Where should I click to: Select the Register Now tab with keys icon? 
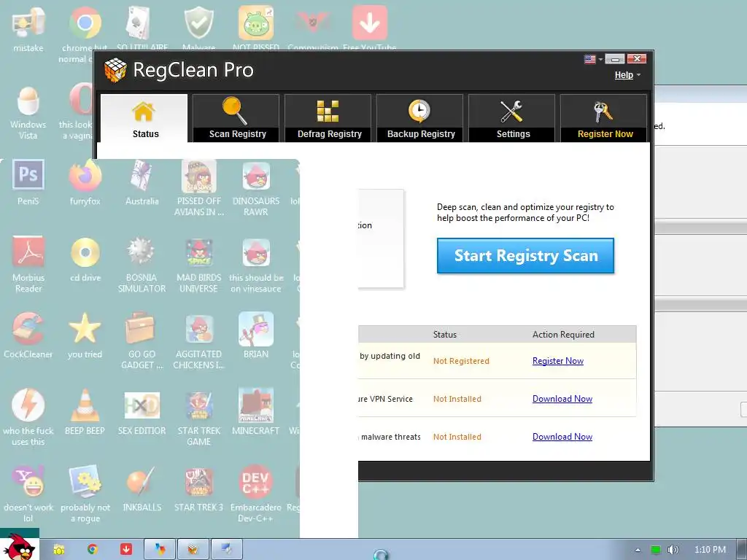[603, 118]
